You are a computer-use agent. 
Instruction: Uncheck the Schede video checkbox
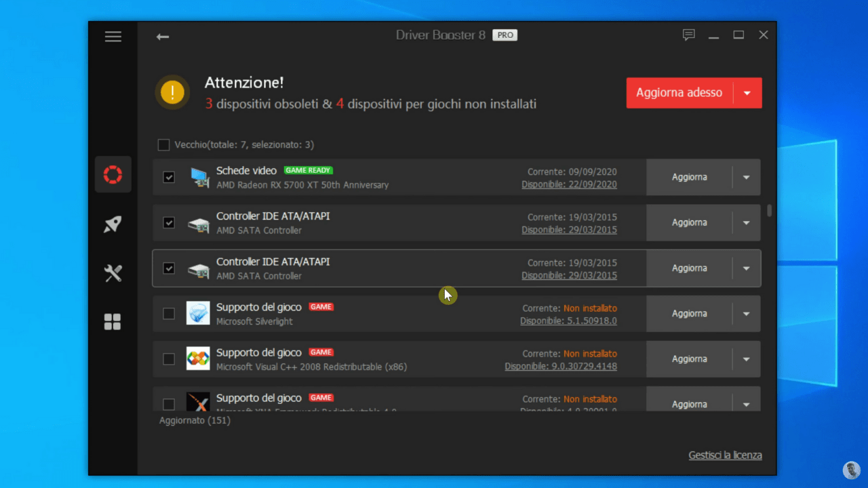[x=169, y=178]
